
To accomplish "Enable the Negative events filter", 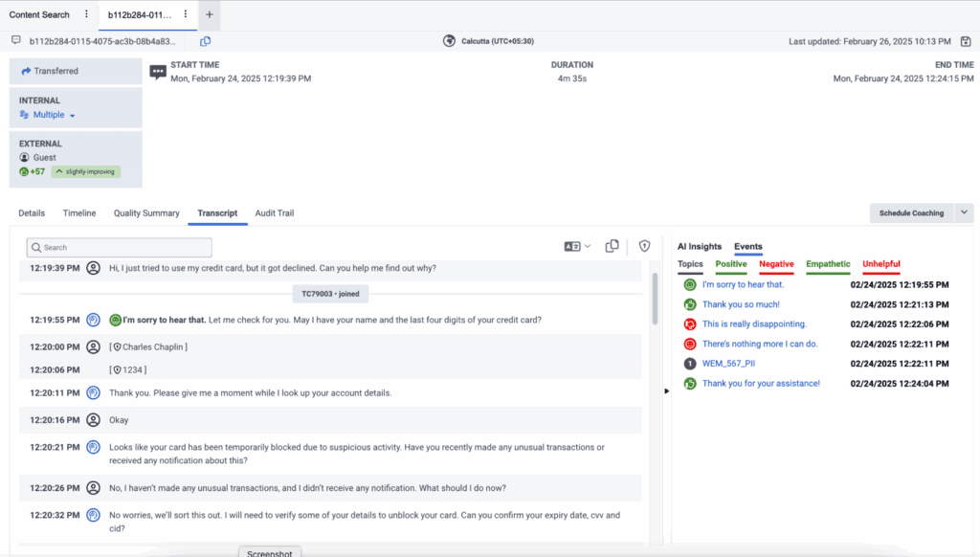I will (776, 264).
